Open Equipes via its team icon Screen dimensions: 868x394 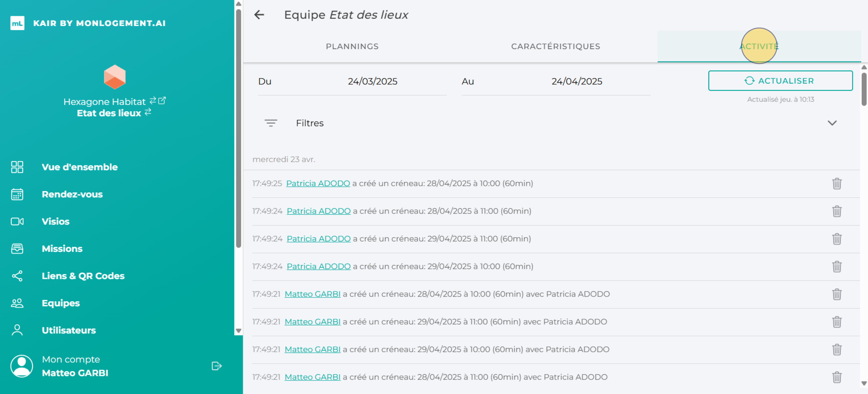17,303
